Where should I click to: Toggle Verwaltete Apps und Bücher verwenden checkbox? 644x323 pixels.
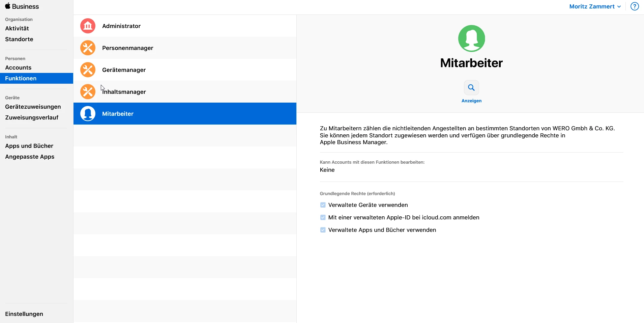(323, 230)
